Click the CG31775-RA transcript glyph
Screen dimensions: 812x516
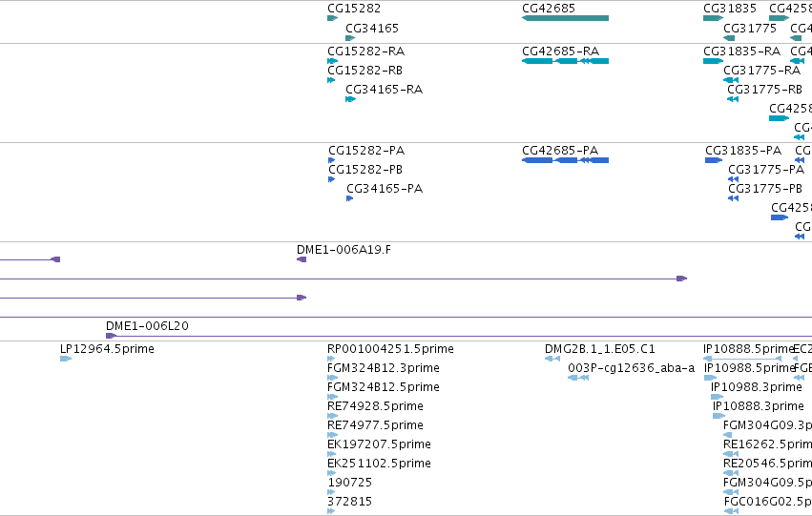click(x=731, y=80)
